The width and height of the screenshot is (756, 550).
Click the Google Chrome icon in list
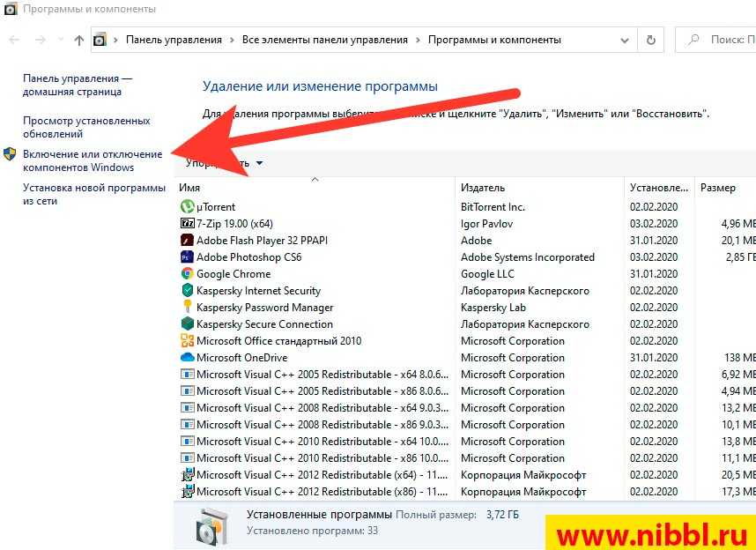187,273
